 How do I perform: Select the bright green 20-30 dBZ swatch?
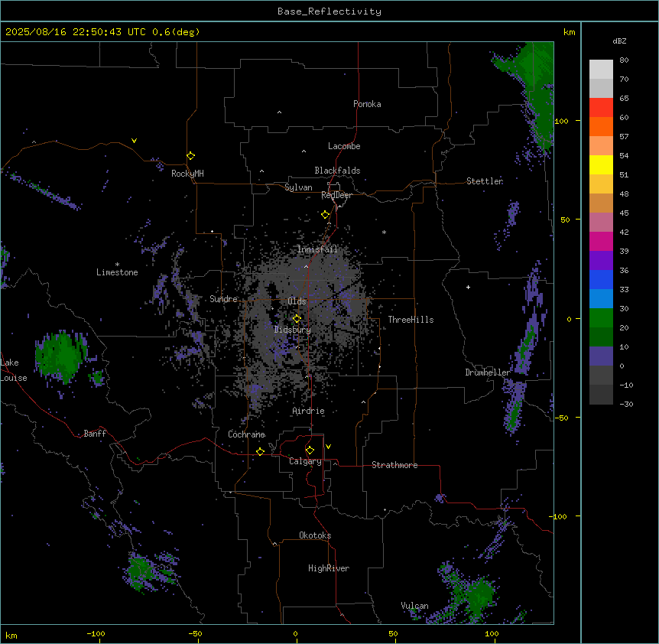(x=601, y=318)
